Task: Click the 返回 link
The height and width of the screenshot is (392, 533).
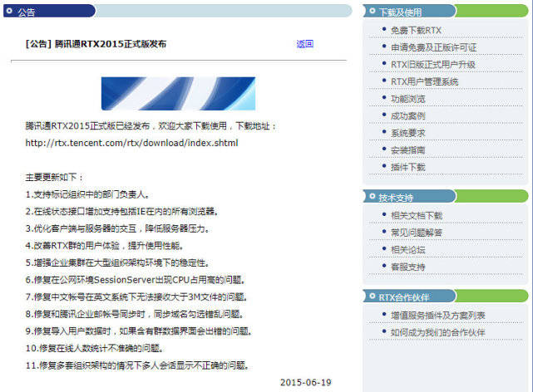Action: click(x=305, y=44)
